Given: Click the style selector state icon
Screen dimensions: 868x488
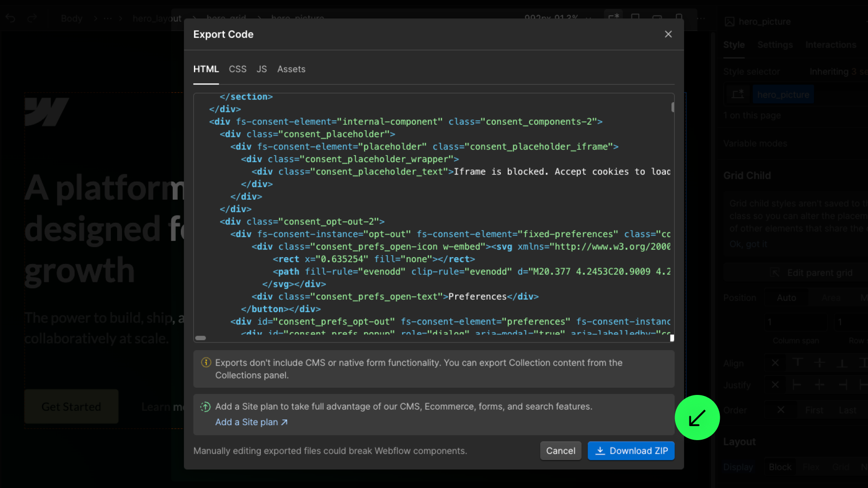Looking at the screenshot, I should [738, 94].
